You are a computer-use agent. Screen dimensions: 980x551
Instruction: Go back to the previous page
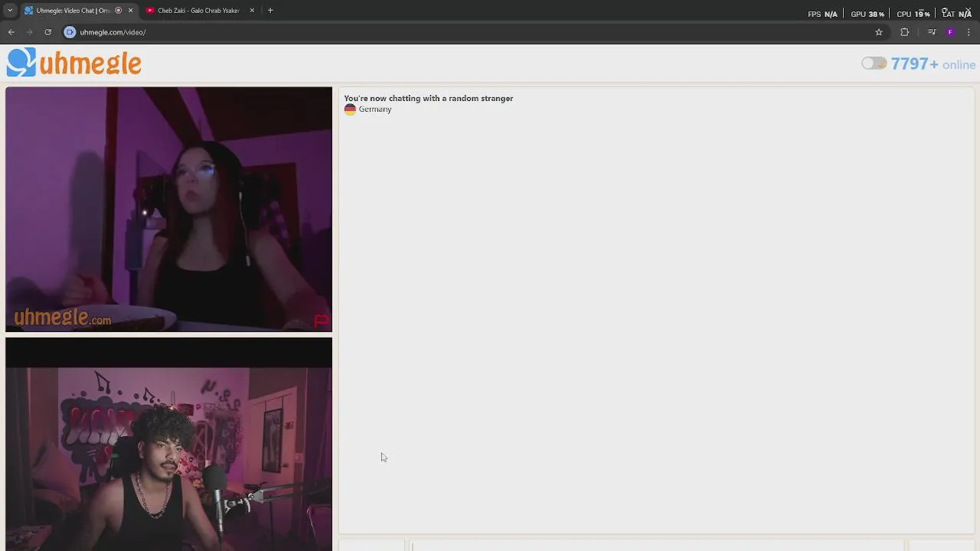[x=11, y=32]
